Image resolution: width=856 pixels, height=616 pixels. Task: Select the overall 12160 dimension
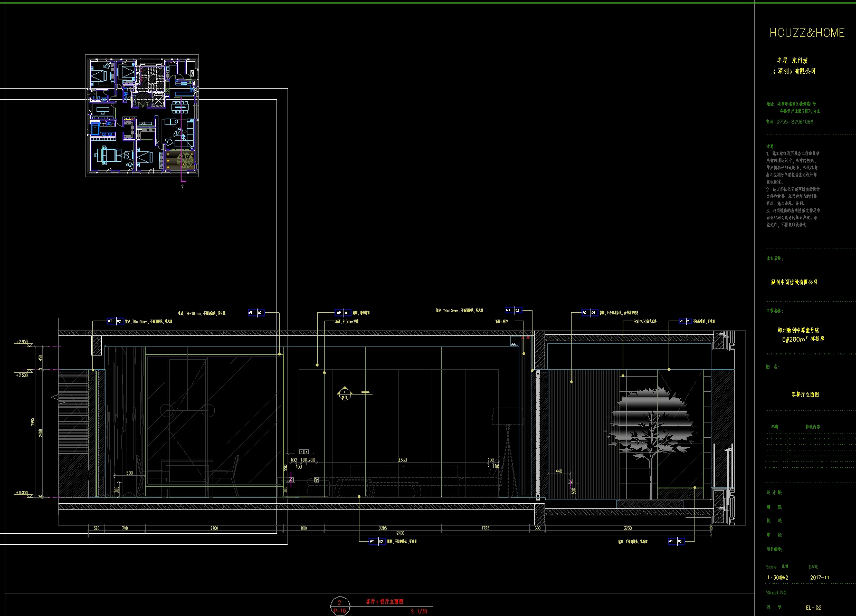click(x=400, y=533)
